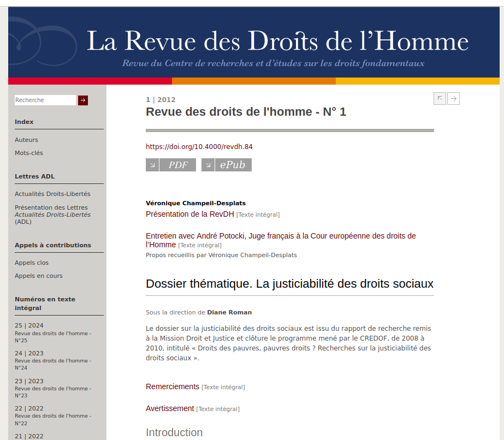The image size is (504, 440).
Task: Click the up-left arrow navigation icon
Action: (440, 98)
